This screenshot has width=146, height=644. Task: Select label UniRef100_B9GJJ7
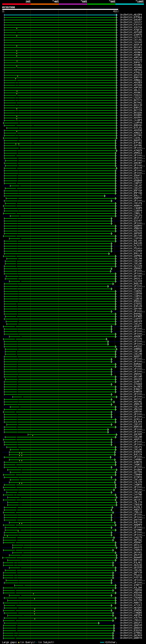(x=131, y=196)
